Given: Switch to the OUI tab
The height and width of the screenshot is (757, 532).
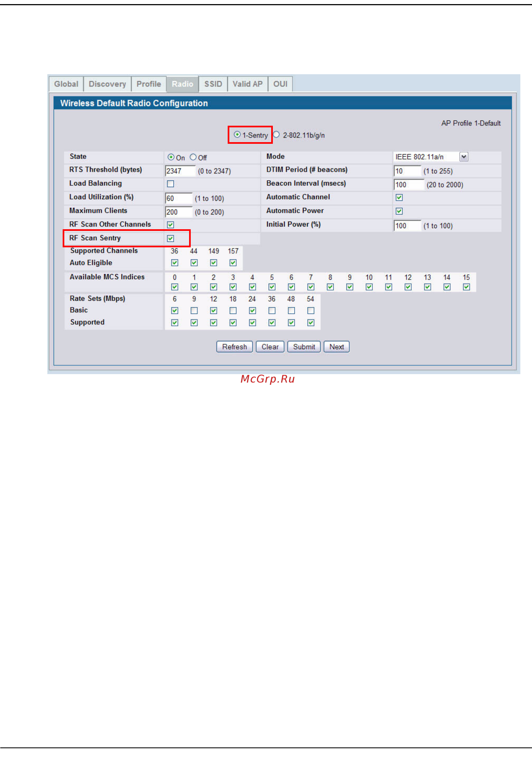Looking at the screenshot, I should tap(280, 84).
